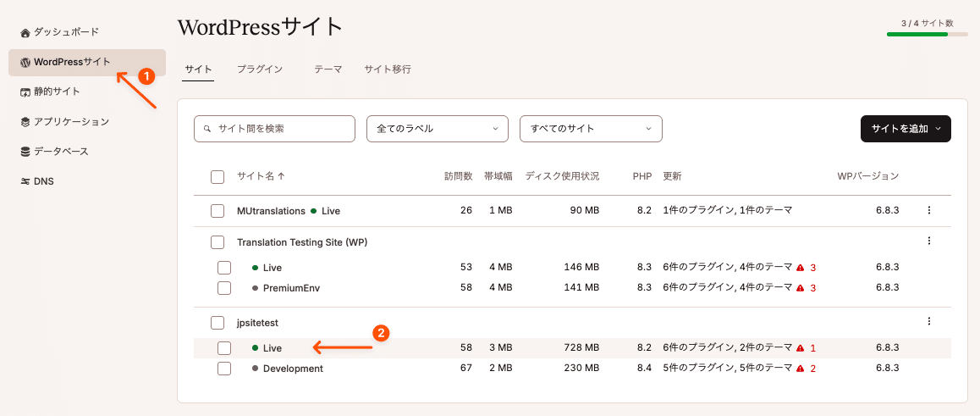980x416 pixels.
Task: Click the static sites icon in sidebar
Action: tap(25, 92)
